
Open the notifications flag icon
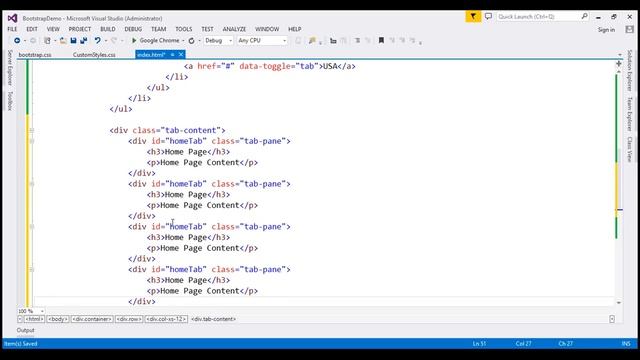[473, 16]
